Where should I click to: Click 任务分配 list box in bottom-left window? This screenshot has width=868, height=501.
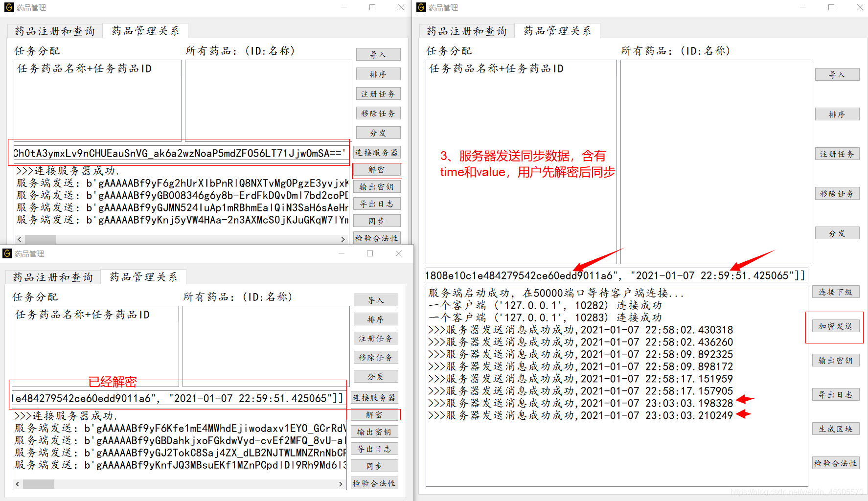click(x=95, y=346)
